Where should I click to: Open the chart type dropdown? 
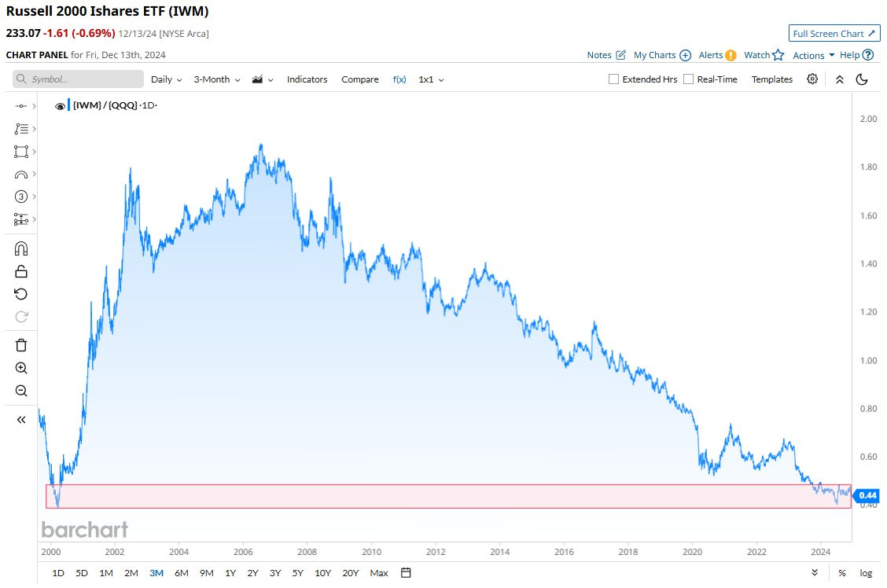point(263,79)
